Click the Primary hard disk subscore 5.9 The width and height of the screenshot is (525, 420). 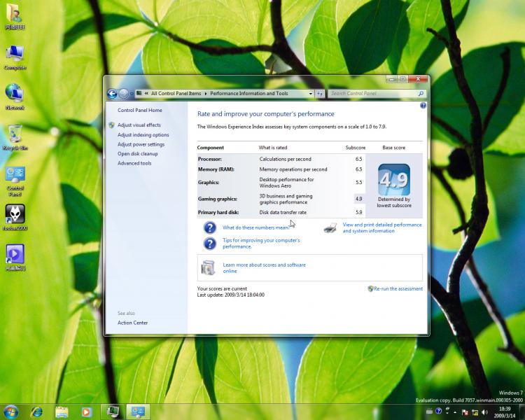click(x=358, y=212)
